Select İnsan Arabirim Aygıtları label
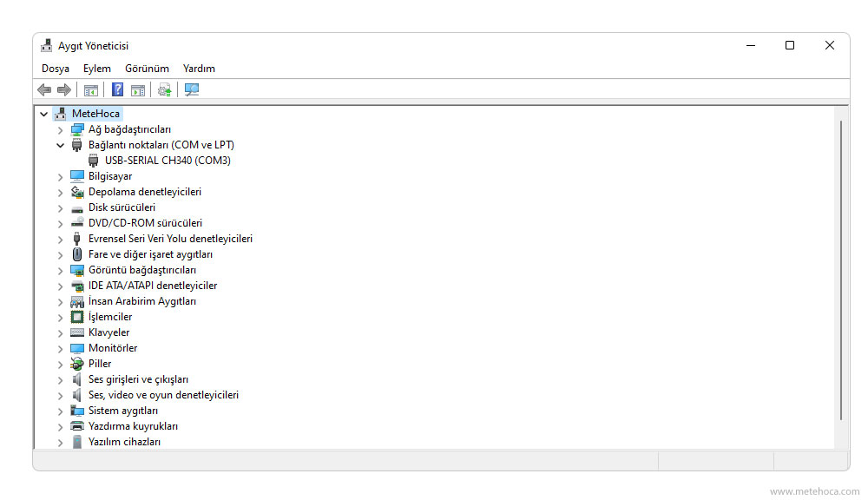Viewport: 868px width, 500px height. 142,301
